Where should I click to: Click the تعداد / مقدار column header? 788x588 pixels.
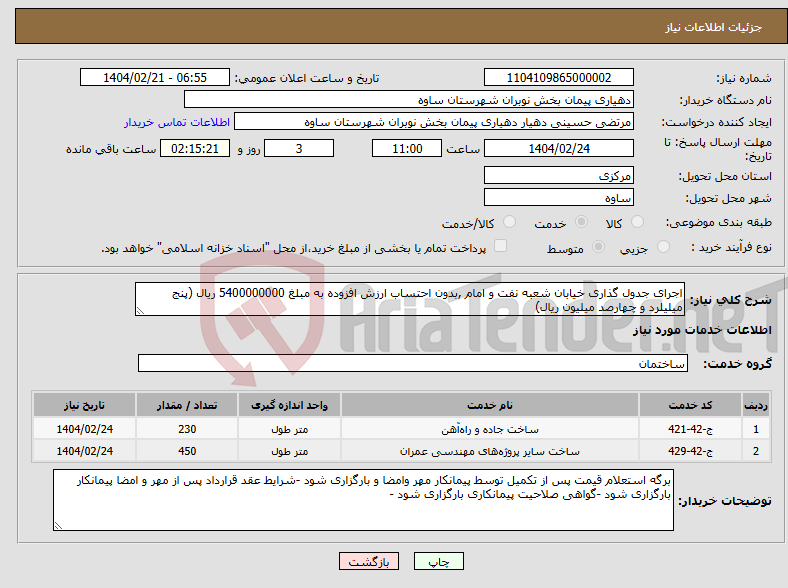(x=187, y=405)
